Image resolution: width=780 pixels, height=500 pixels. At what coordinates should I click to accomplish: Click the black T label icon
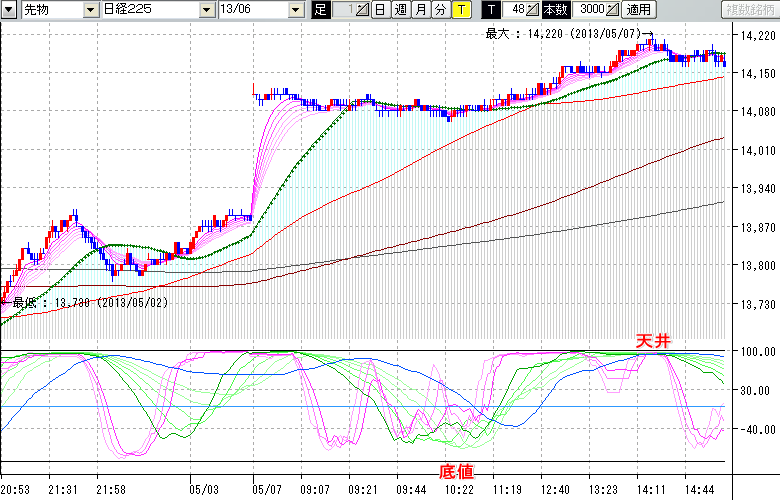coord(489,10)
